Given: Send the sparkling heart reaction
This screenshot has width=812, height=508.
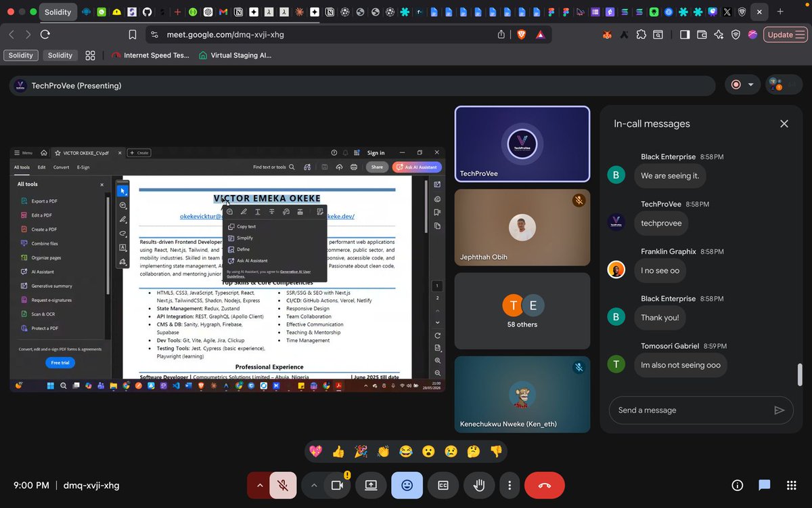Looking at the screenshot, I should click(316, 451).
